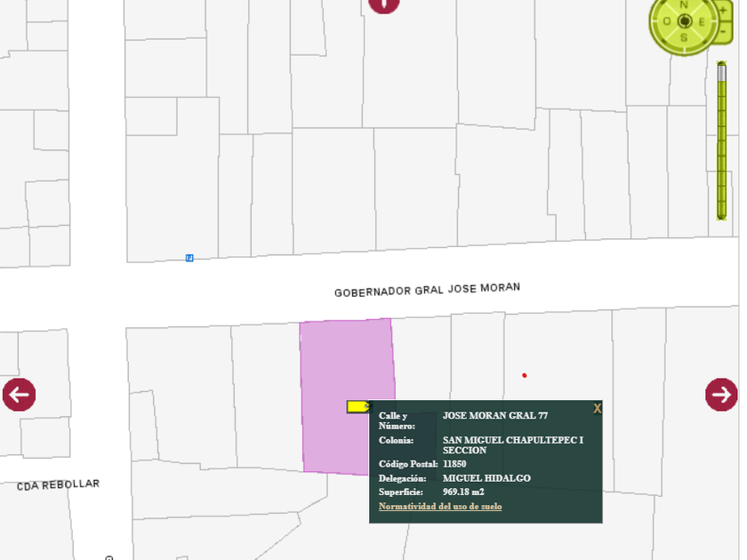Zoom out with the minus button

723,32
